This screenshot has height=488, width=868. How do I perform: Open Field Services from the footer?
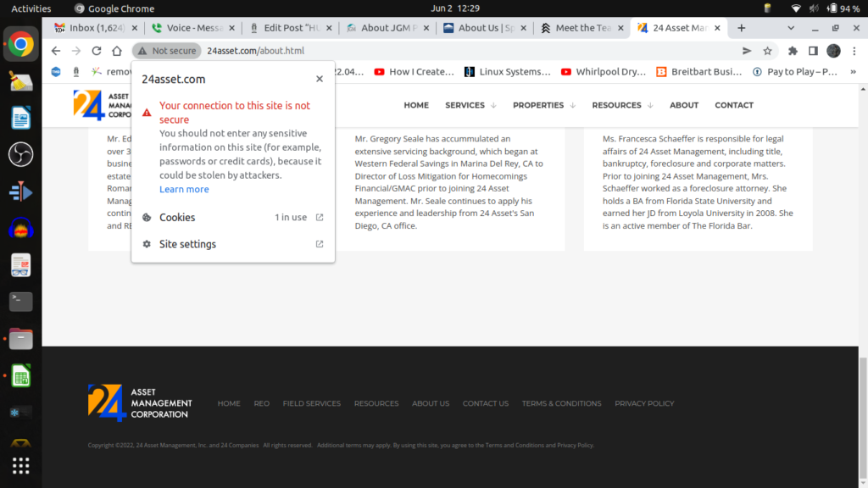(x=312, y=403)
